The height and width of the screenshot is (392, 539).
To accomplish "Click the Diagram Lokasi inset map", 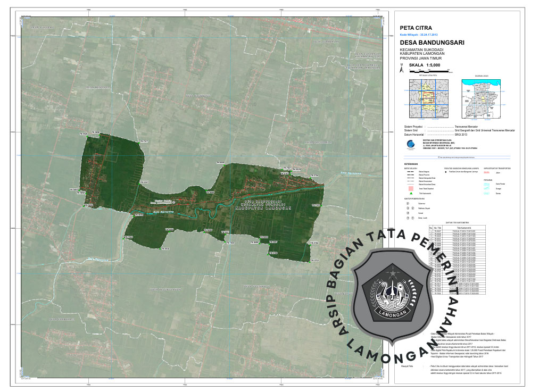I will (482, 98).
